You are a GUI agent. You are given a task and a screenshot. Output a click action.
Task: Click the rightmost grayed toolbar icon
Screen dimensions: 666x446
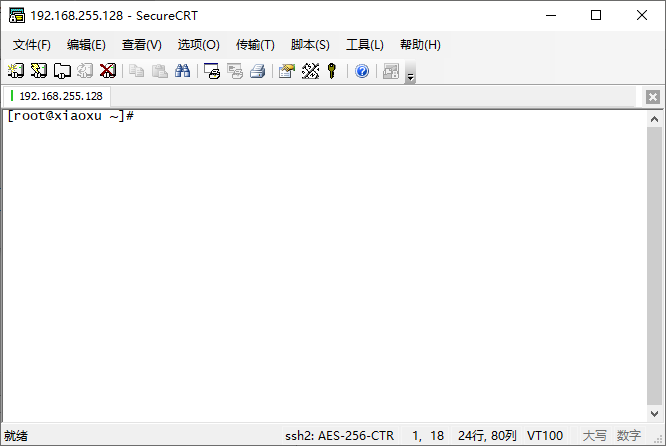[x=391, y=71]
